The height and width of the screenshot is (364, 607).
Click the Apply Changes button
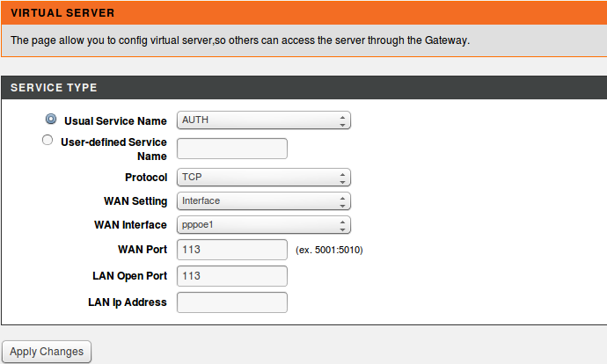pos(47,352)
